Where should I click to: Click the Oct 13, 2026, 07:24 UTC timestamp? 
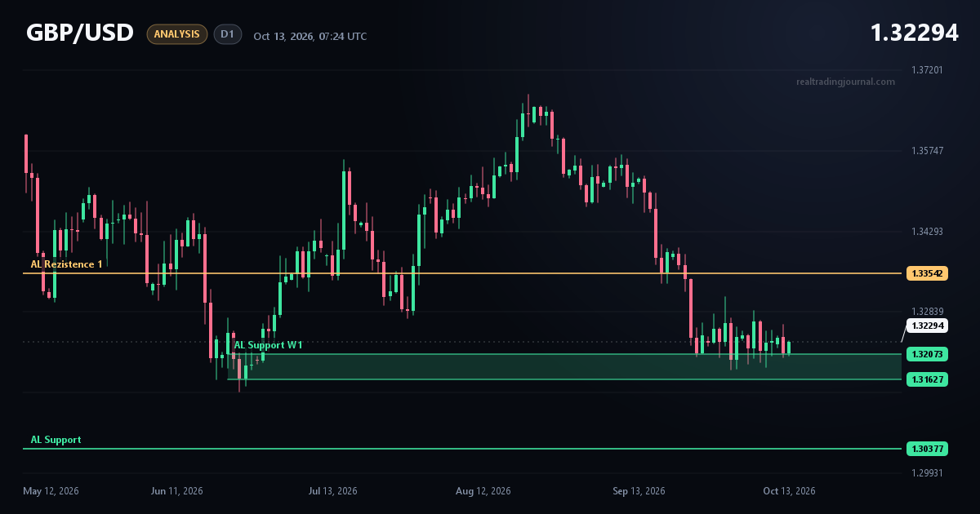tap(310, 36)
